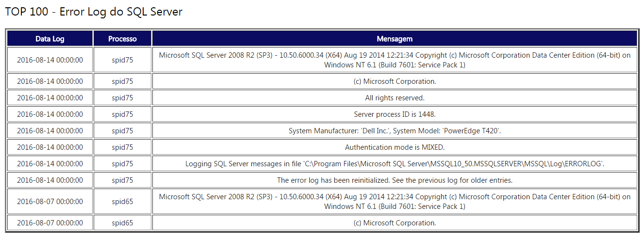Image resolution: width=644 pixels, height=238 pixels.
Task: Select the "Server process ID is 1448" message
Action: coord(395,114)
